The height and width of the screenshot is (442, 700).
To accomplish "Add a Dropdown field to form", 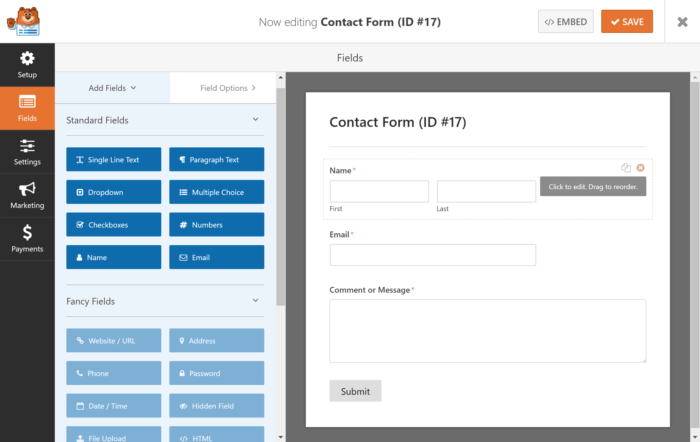I will tap(113, 192).
